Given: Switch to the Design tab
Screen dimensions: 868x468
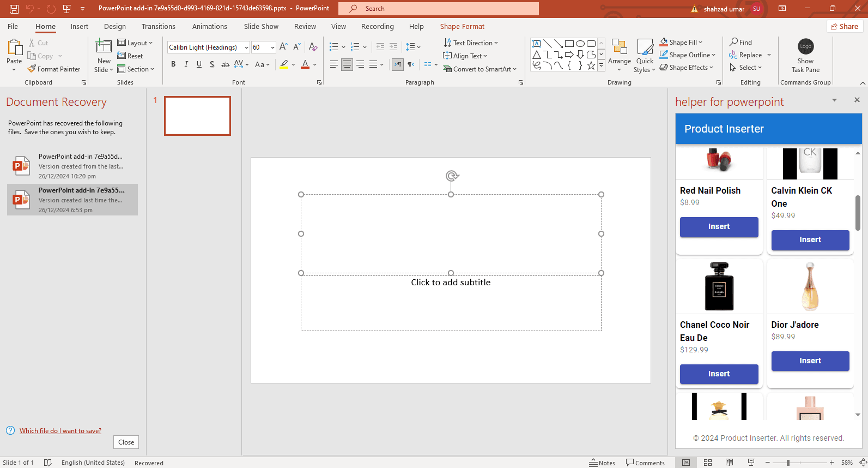Looking at the screenshot, I should [x=115, y=26].
